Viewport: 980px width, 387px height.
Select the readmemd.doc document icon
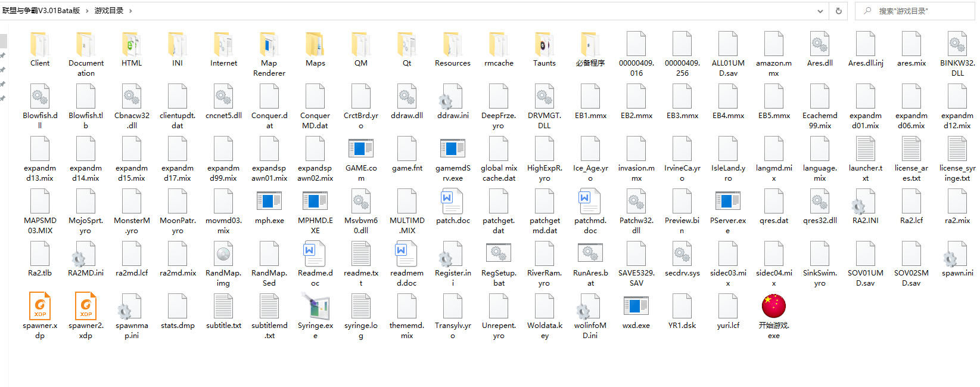click(407, 253)
